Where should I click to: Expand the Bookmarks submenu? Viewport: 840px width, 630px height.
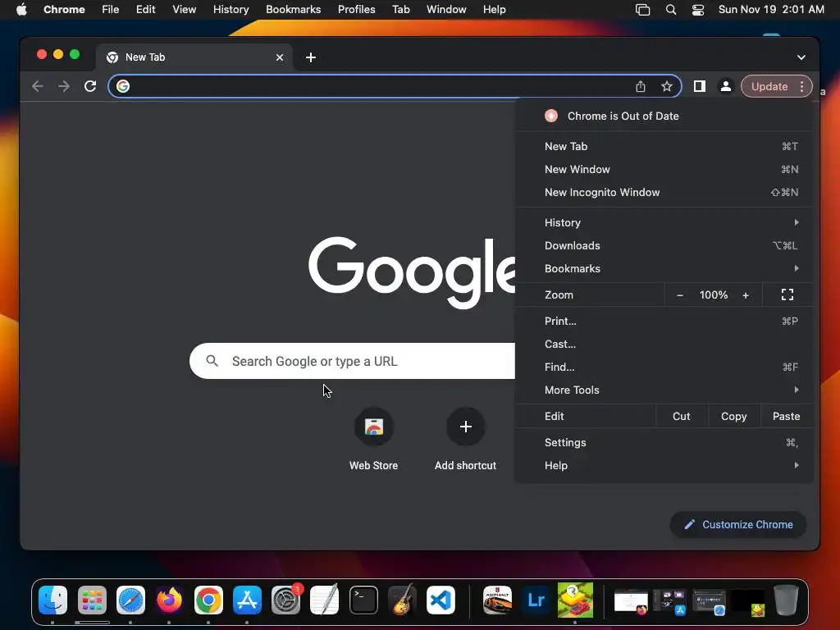coord(664,268)
